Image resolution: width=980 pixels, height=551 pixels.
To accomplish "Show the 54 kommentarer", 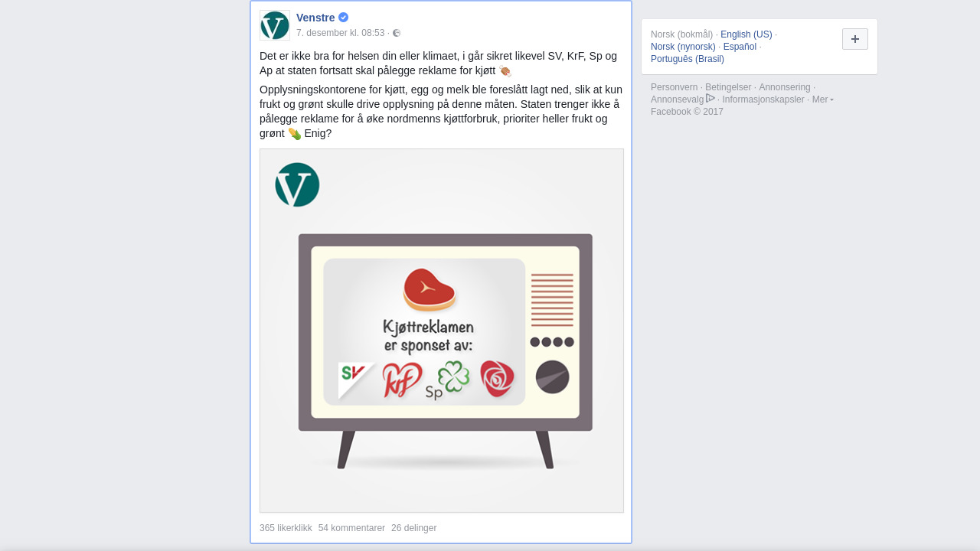I will click(x=351, y=528).
